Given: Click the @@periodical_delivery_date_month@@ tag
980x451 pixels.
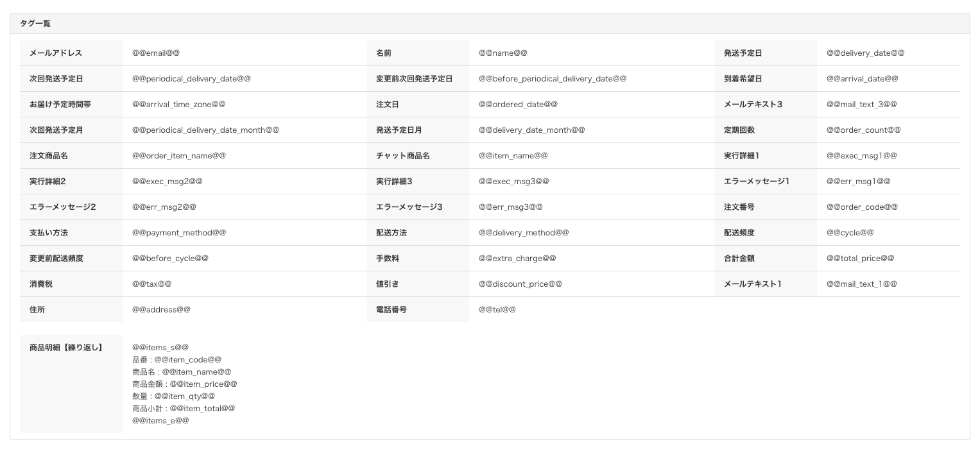Looking at the screenshot, I should pos(205,130).
